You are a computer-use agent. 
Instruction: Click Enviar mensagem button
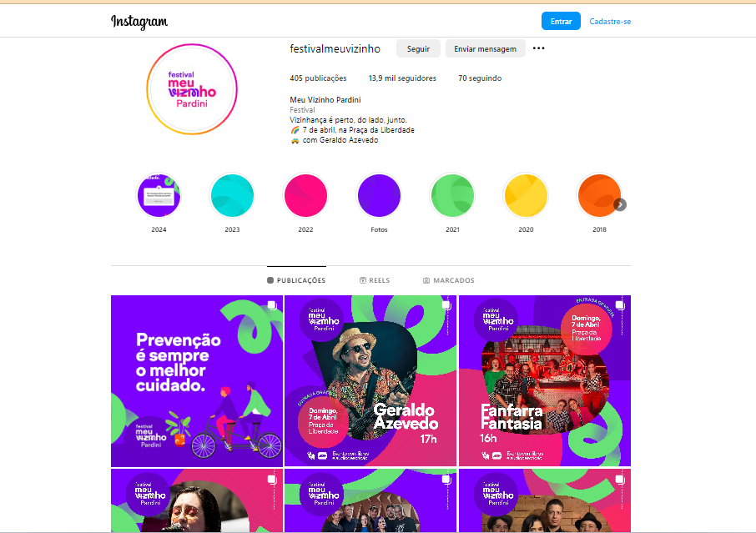click(485, 48)
